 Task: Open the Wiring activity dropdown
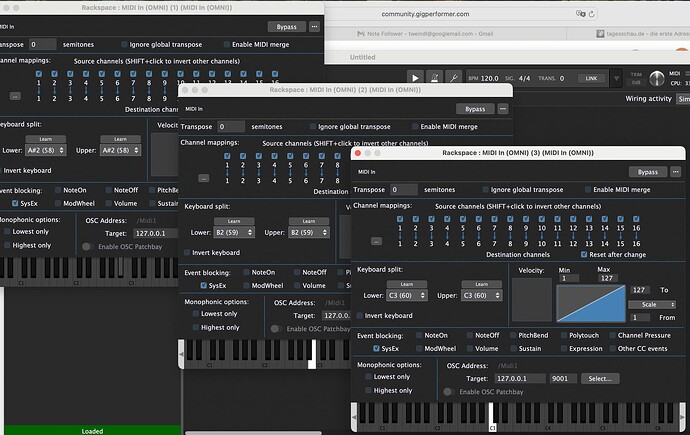click(683, 99)
